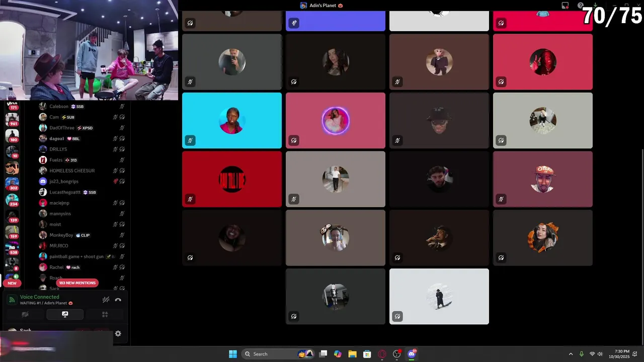
Task: Open OBS Studio from the taskbar
Action: [397, 354]
